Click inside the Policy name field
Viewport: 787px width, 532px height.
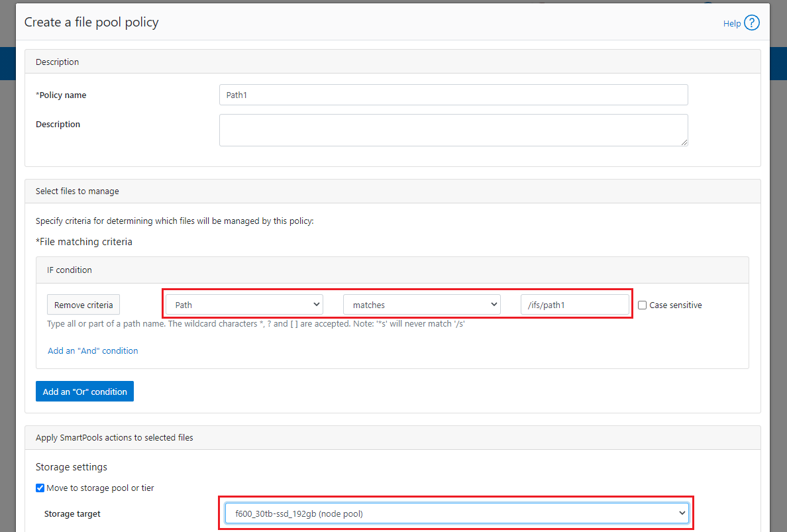[x=453, y=94]
